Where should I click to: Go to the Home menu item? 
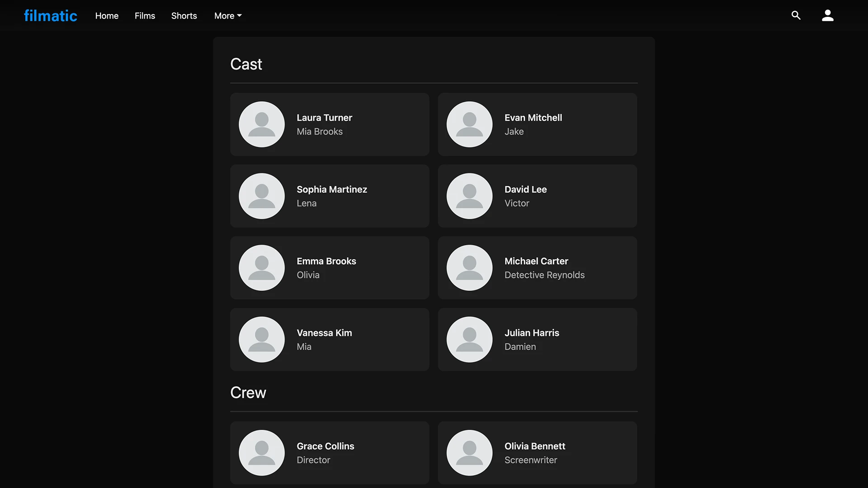pos(107,16)
